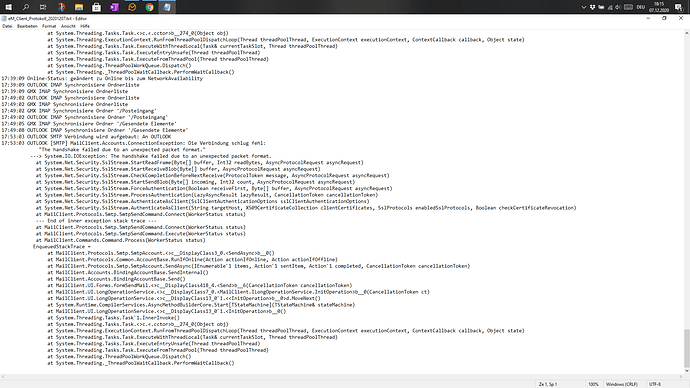Screen dimensions: 690x388
Task: Open the Action Center notifications icon
Action: pos(679,7)
